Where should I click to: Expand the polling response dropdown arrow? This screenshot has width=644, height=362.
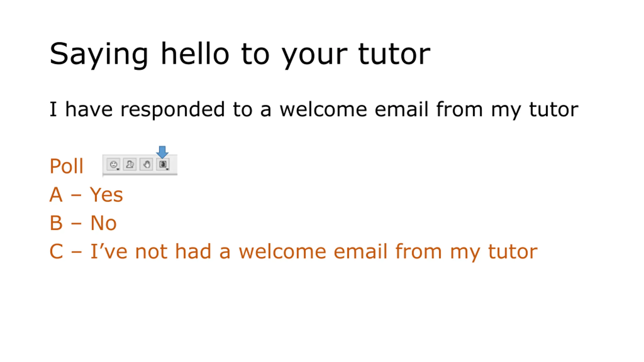coord(167,169)
